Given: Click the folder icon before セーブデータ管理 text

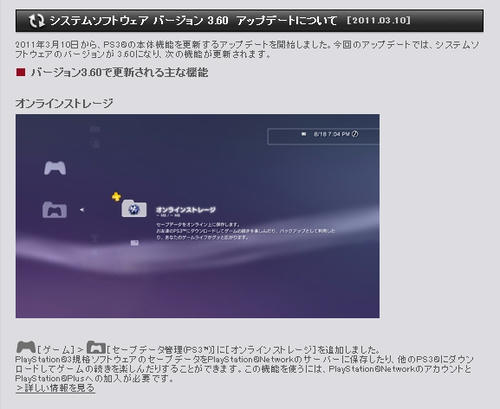Looking at the screenshot, I should click(x=96, y=347).
